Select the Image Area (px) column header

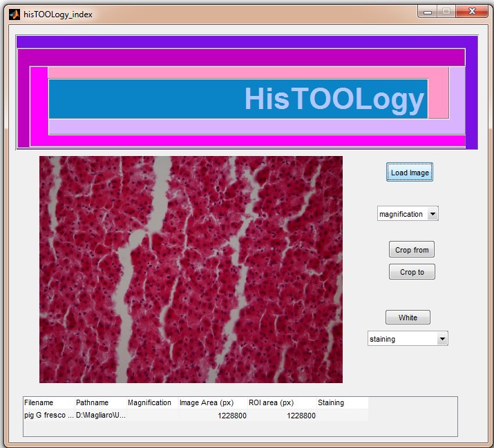pyautogui.click(x=213, y=402)
